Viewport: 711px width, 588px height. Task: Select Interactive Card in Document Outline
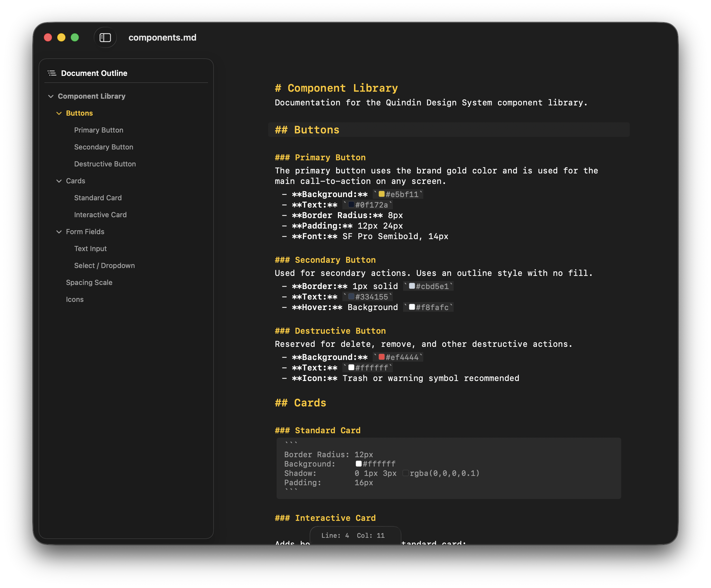(x=100, y=215)
